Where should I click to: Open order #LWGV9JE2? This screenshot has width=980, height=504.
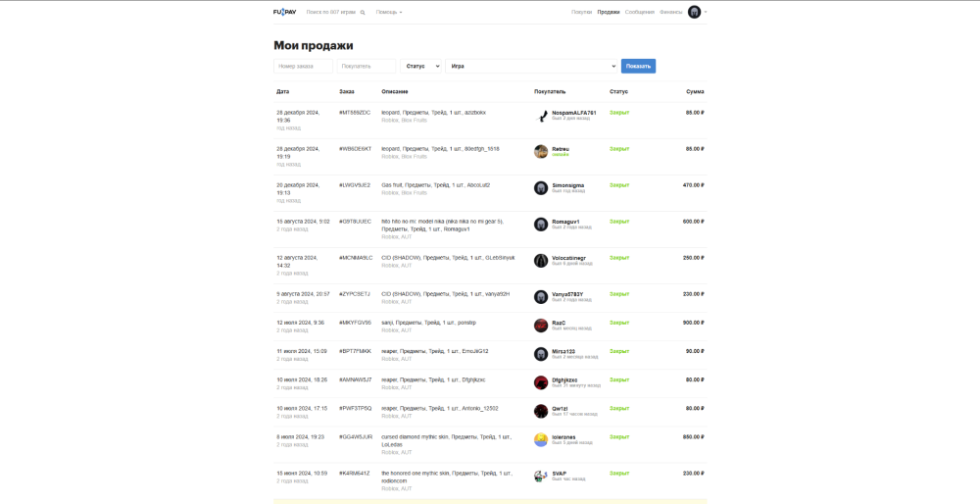355,185
